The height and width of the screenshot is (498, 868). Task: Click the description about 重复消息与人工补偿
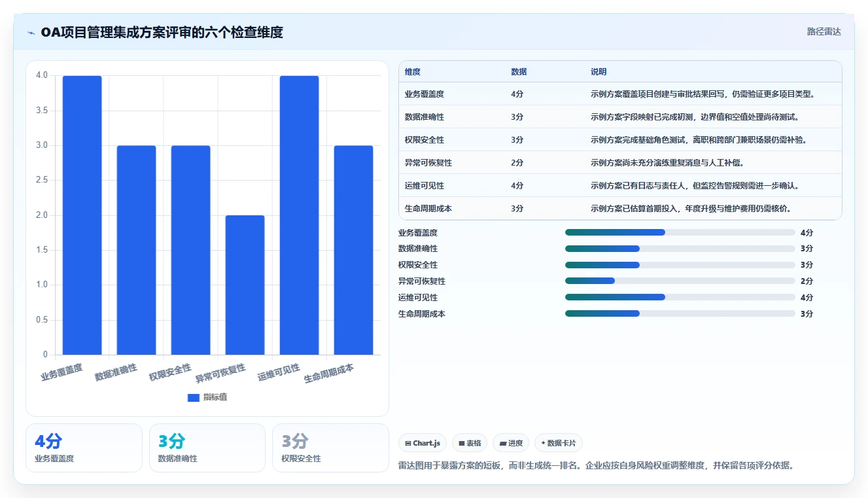click(x=667, y=163)
